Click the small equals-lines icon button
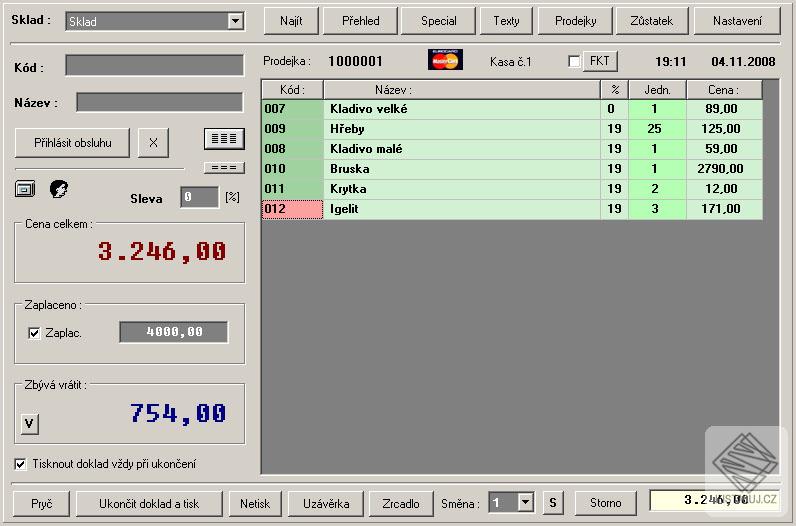Screen dimensions: 796x526 pos(224,168)
